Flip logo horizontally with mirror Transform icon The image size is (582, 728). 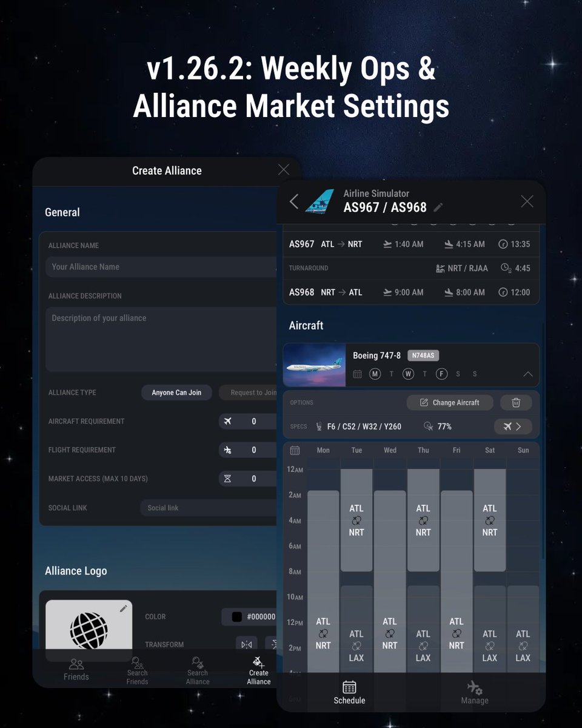[x=247, y=644]
